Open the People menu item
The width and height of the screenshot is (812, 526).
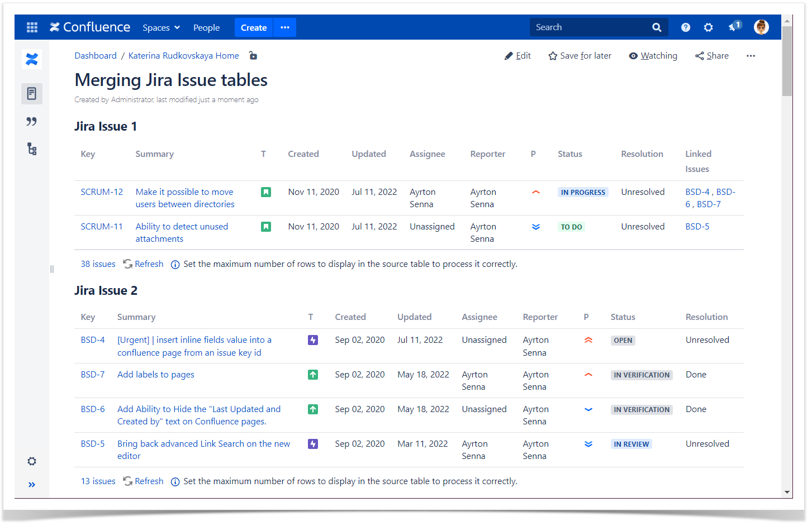point(206,27)
